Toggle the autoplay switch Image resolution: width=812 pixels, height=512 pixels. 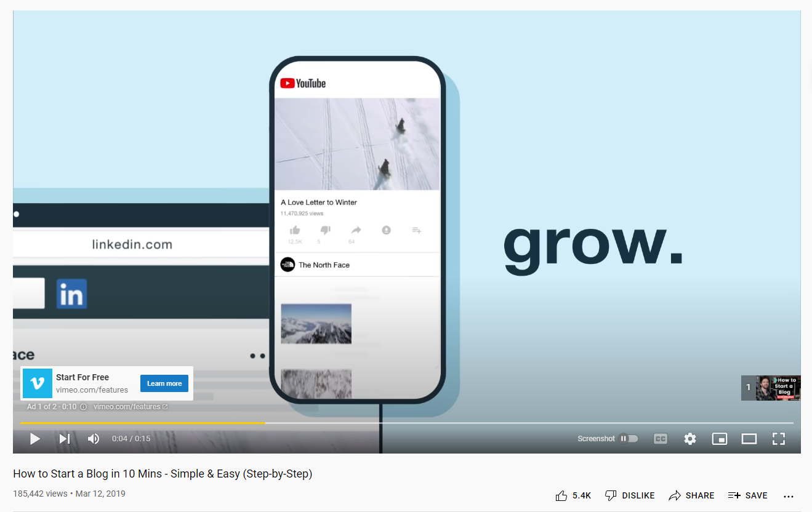coord(629,439)
